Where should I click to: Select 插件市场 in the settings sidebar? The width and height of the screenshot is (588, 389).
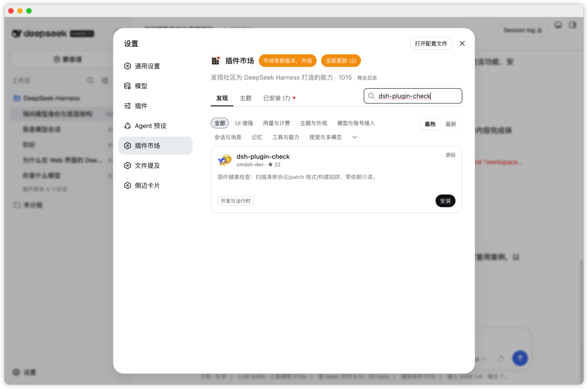pos(155,145)
